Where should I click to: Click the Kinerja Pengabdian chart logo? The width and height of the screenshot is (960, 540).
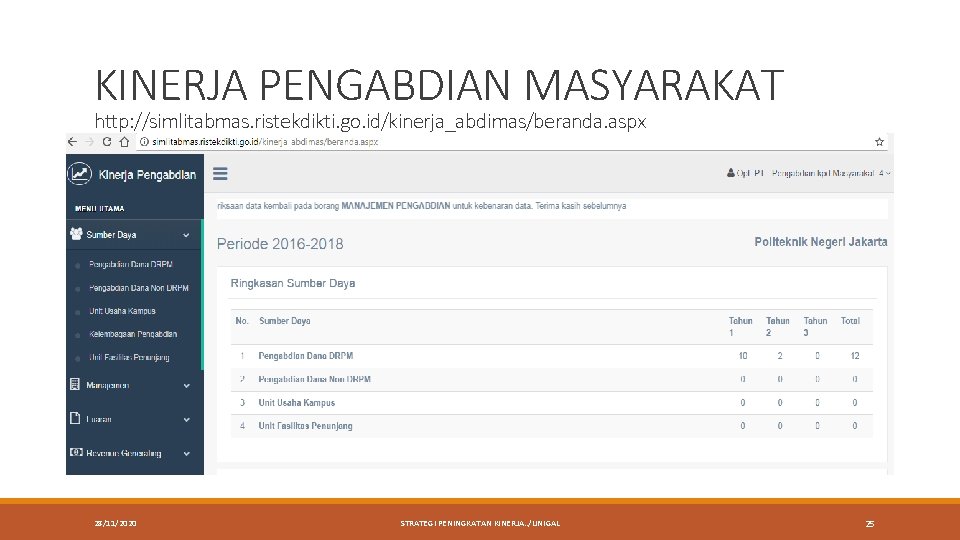(80, 174)
